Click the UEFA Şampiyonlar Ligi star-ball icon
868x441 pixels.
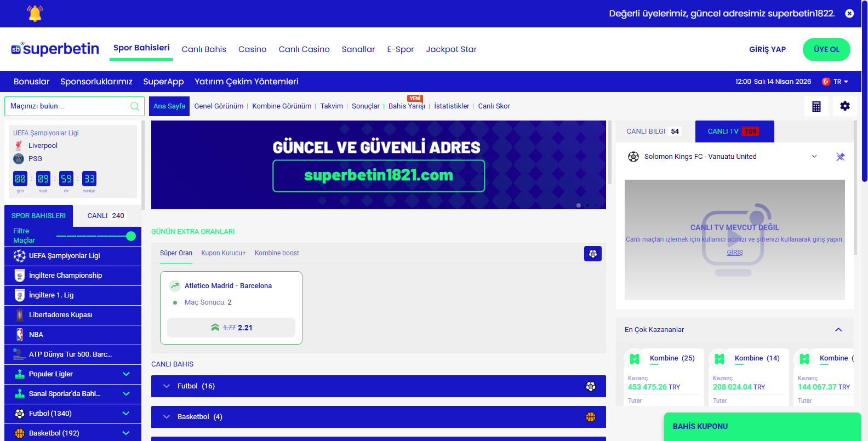point(20,256)
